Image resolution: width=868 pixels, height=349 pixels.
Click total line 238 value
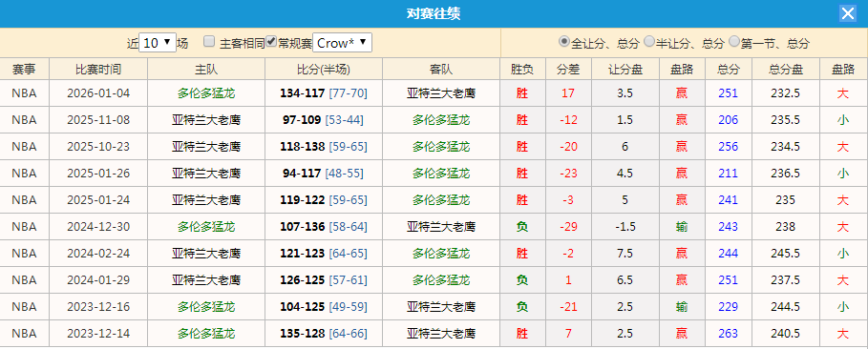pos(786,227)
